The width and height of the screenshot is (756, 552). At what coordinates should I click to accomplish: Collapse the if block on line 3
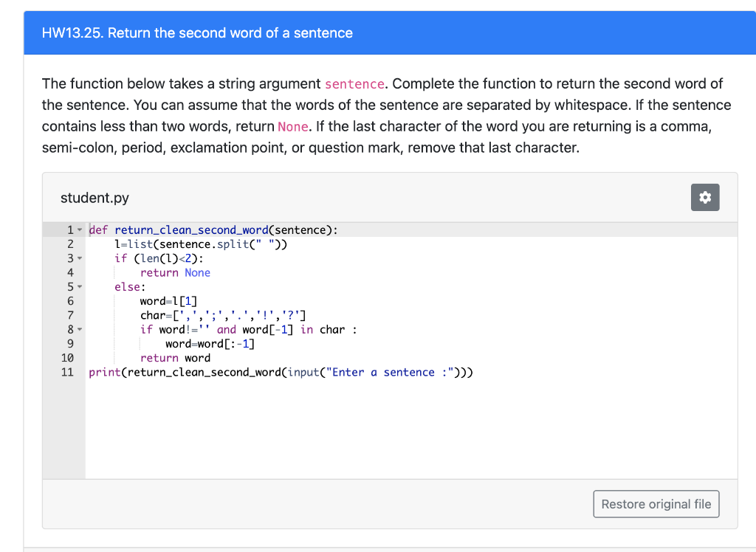point(80,258)
